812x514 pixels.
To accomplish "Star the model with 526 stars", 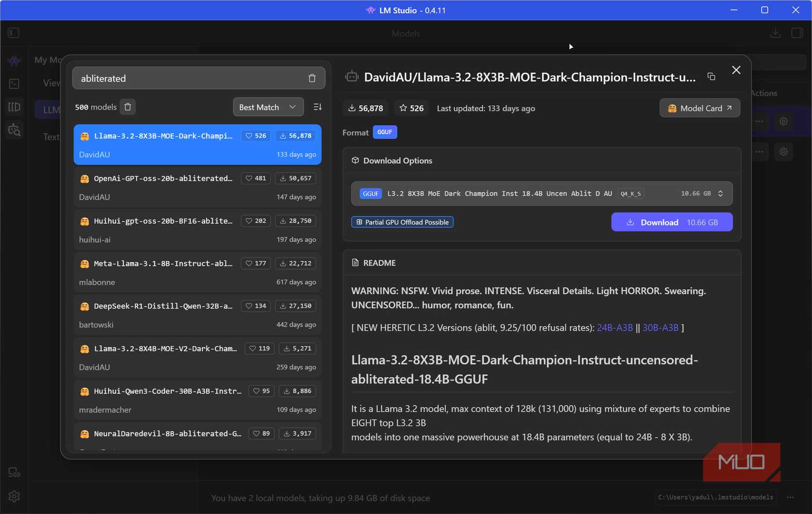I will (411, 108).
